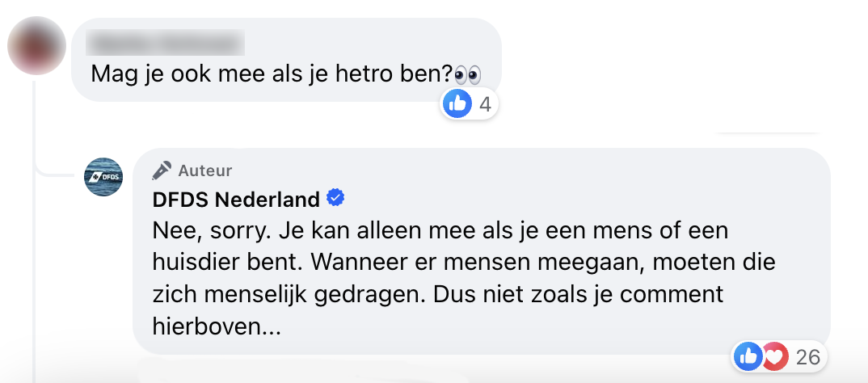Viewport: 868px width, 383px height.
Task: Click the verified badge beside DFDS Nederland
Action: pos(335,198)
